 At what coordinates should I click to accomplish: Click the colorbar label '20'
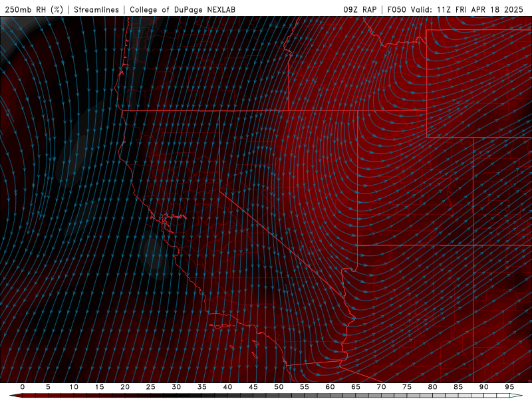125,387
